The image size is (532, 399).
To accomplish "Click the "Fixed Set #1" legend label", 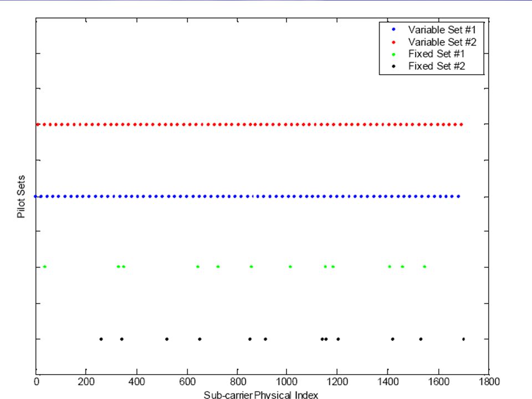I will [x=436, y=54].
